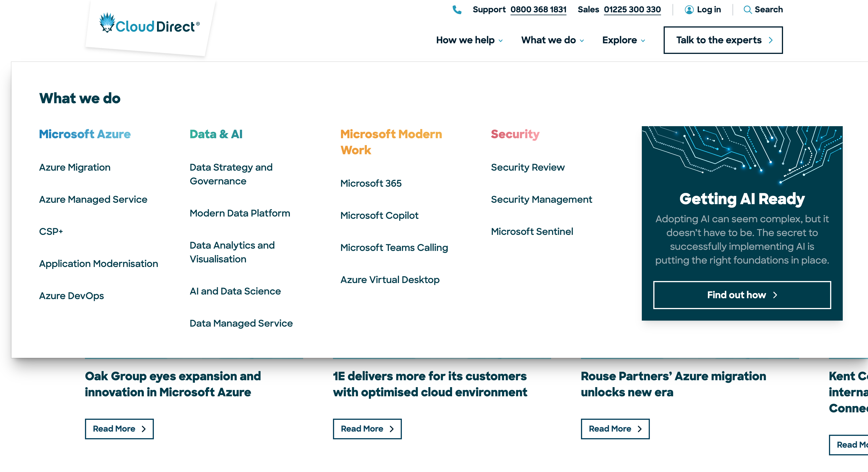This screenshot has width=868, height=472.
Task: Open Rouse Partners' Azure migration article title
Action: [673, 384]
